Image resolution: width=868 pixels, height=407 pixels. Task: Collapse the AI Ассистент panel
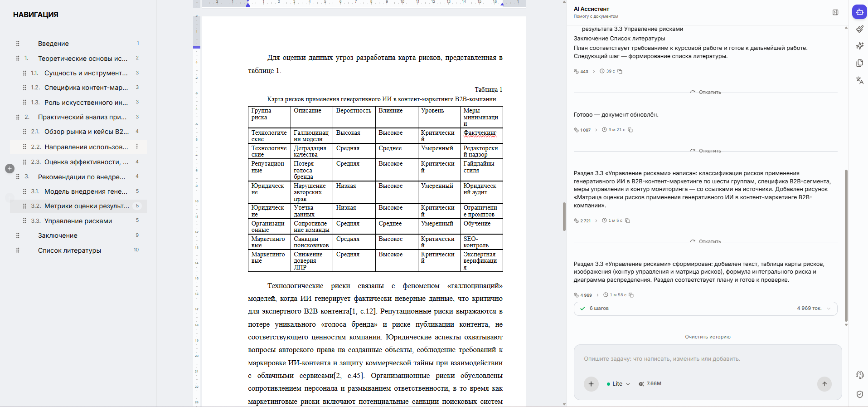tap(835, 13)
